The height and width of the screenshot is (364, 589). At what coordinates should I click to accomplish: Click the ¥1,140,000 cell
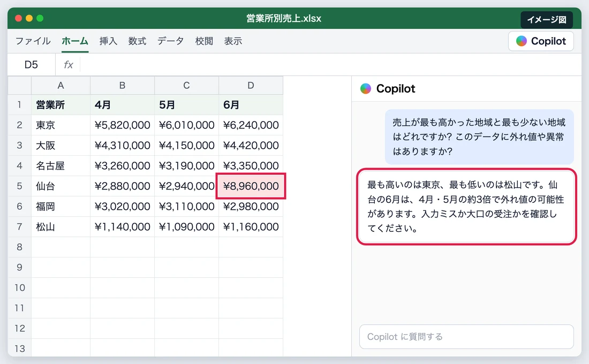pos(122,226)
